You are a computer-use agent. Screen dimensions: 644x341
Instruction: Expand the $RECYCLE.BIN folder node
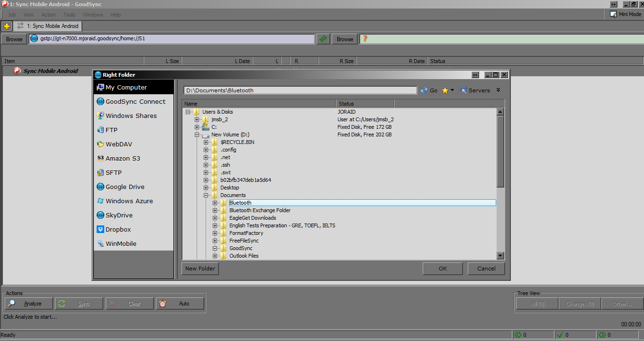206,142
